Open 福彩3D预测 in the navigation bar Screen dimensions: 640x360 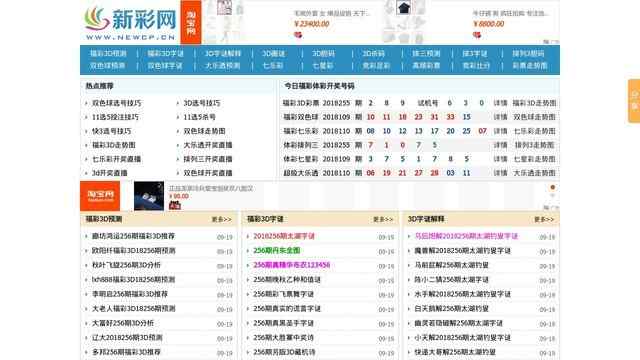click(x=108, y=53)
